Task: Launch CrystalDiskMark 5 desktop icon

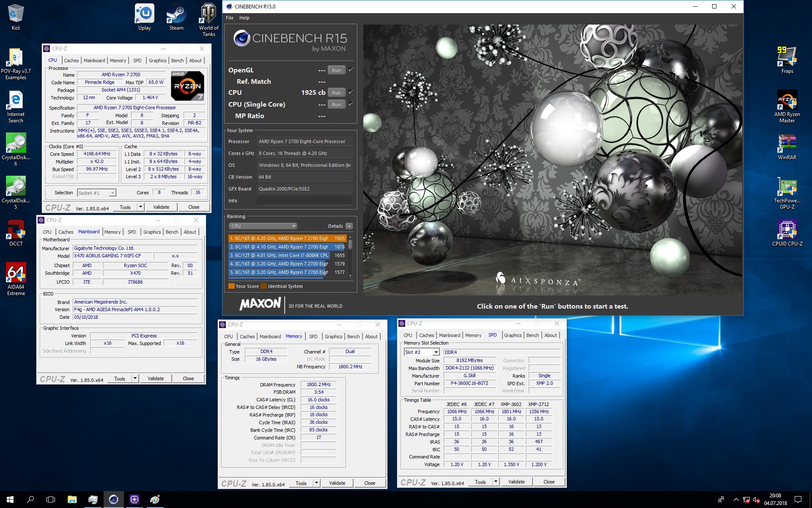Action: tap(16, 193)
